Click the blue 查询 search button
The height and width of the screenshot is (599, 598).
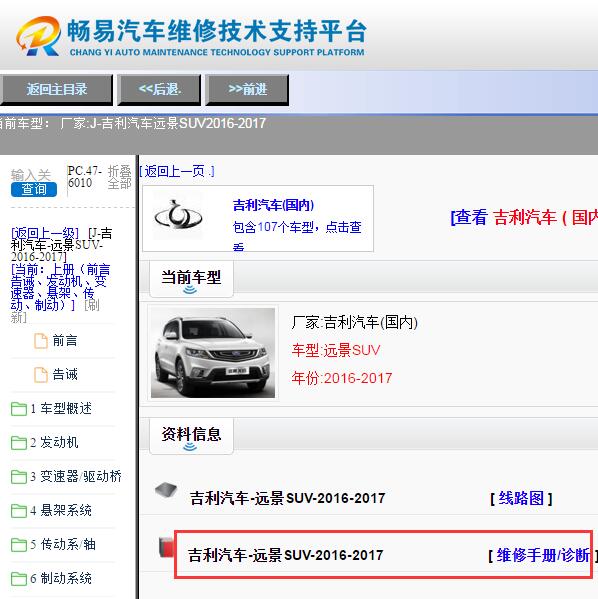(x=34, y=189)
